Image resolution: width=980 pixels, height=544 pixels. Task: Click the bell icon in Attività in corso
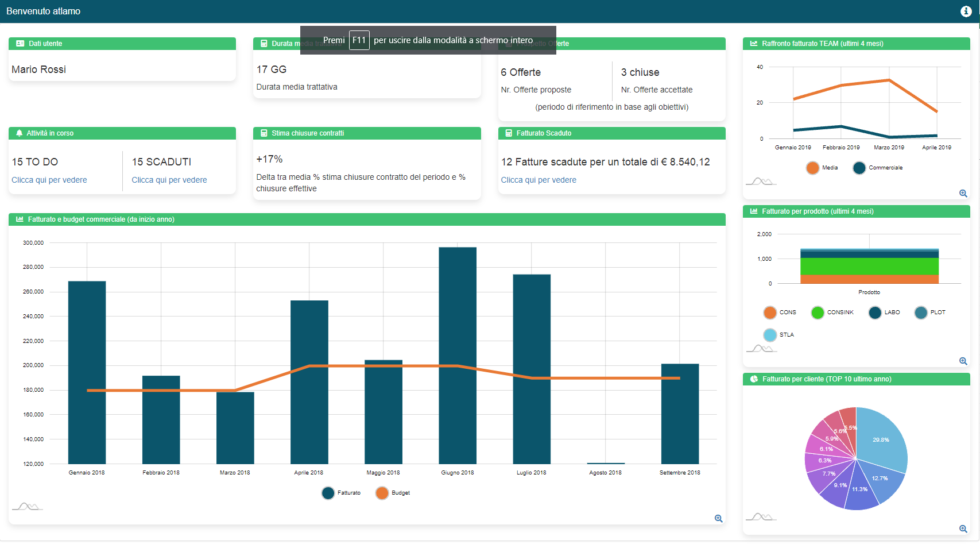pyautogui.click(x=20, y=133)
